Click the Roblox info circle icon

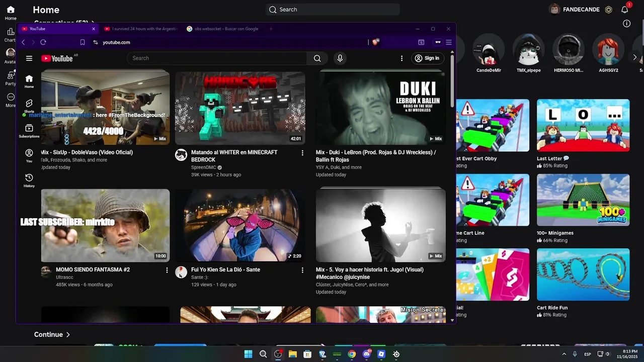pyautogui.click(x=626, y=24)
